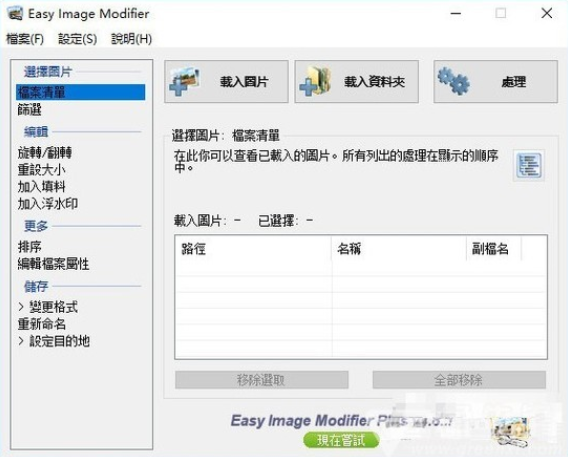The width and height of the screenshot is (568, 457).
Task: Click the Plus edition camera icon
Action: pyautogui.click(x=511, y=432)
